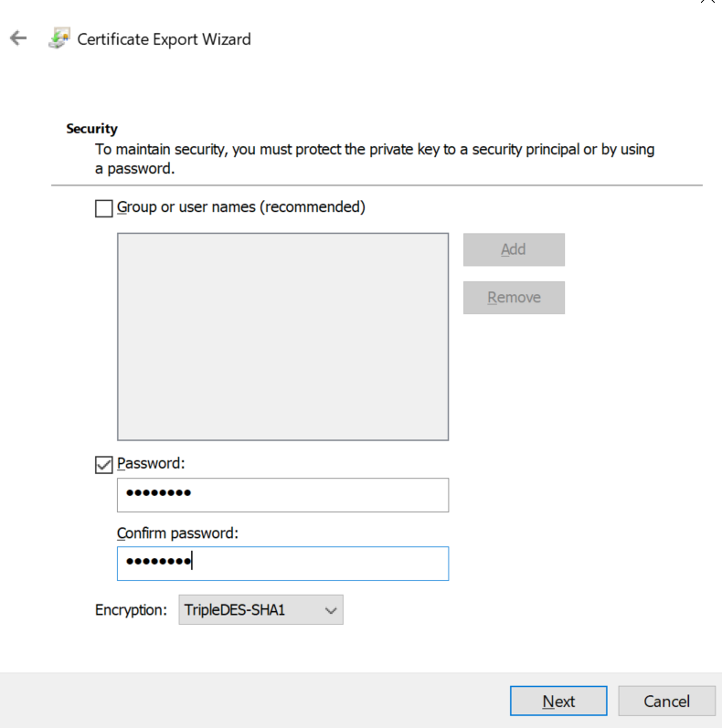Screen dimensions: 722x728
Task: Proceed with the Next button
Action: pos(558,702)
